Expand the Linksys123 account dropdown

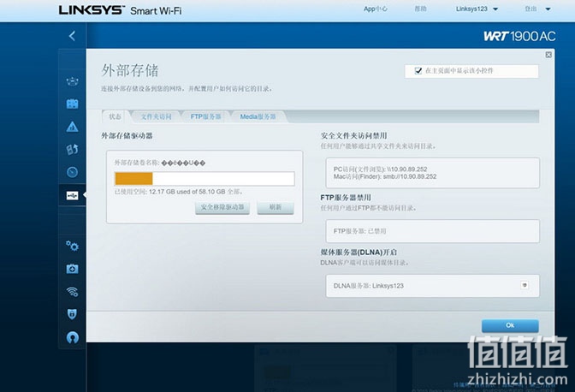point(495,9)
